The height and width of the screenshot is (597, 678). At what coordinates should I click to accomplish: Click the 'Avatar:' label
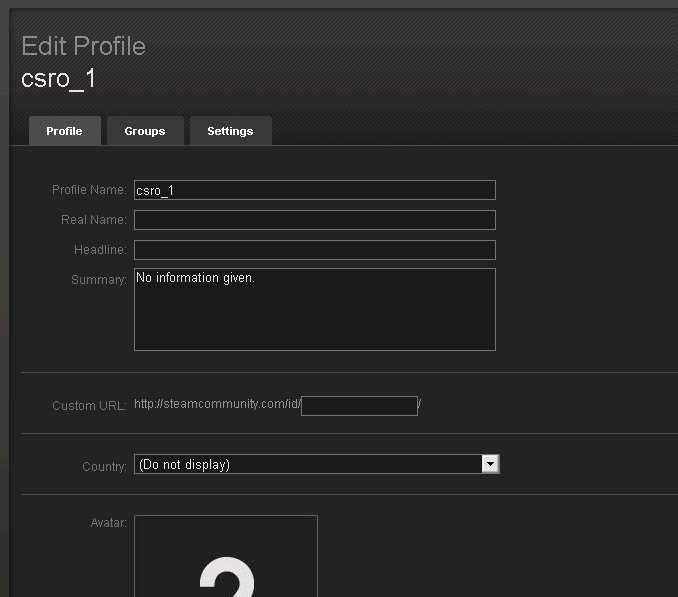pos(109,523)
